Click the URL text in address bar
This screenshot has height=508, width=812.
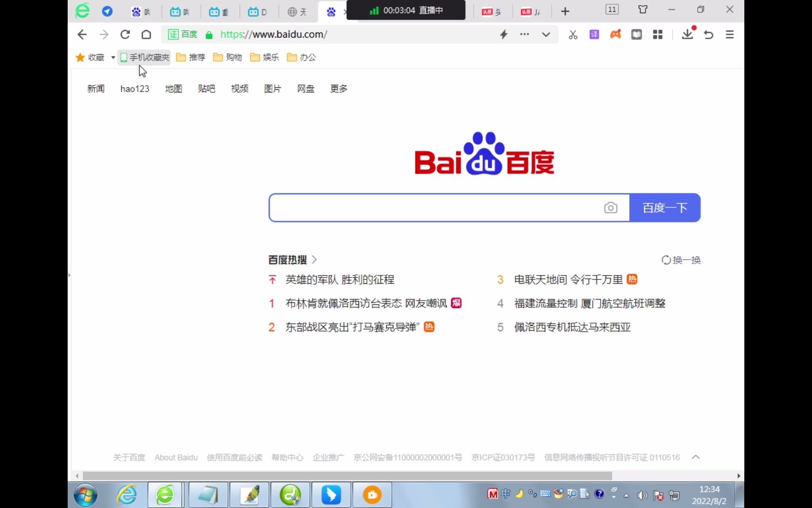[x=273, y=34]
